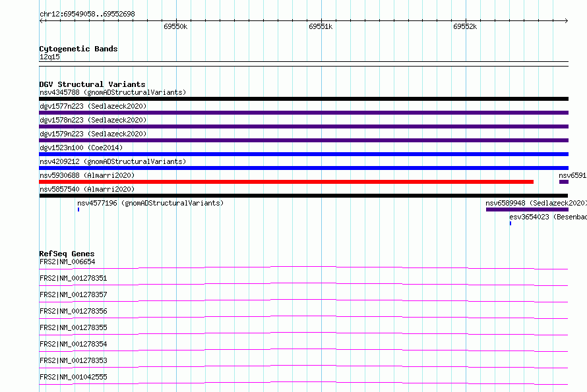Open the FRS2|NM_001278357 transcript label
This screenshot has width=587, height=392.
tap(73, 294)
